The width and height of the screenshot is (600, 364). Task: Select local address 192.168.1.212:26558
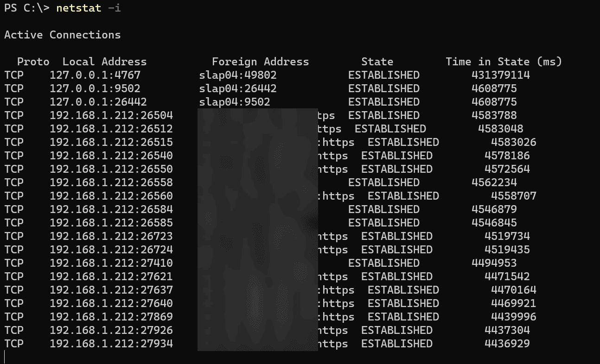point(111,182)
